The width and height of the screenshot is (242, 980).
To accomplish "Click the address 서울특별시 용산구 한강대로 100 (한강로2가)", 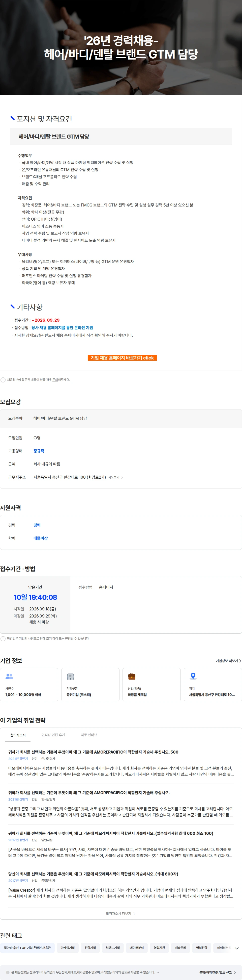I will [70, 477].
